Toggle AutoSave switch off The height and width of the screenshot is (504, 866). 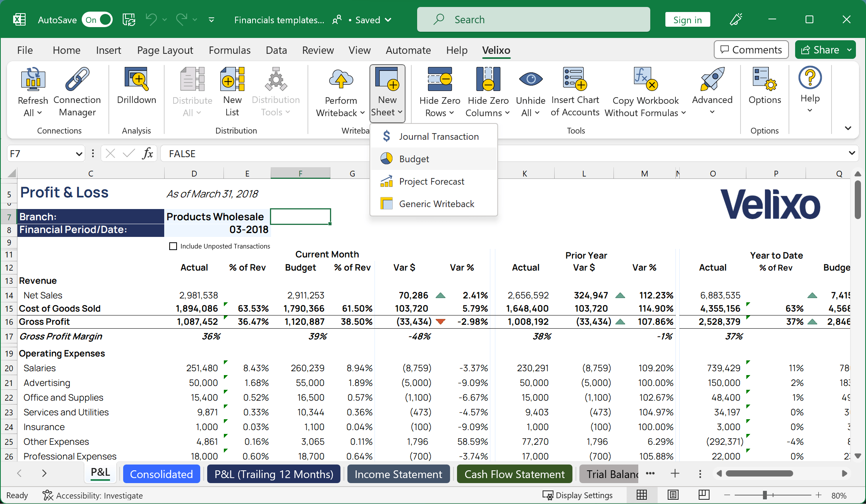tap(97, 20)
